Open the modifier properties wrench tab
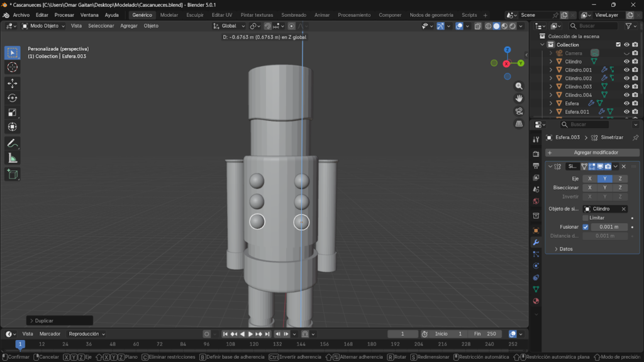Viewport: 644px width, 362px height. point(536,243)
